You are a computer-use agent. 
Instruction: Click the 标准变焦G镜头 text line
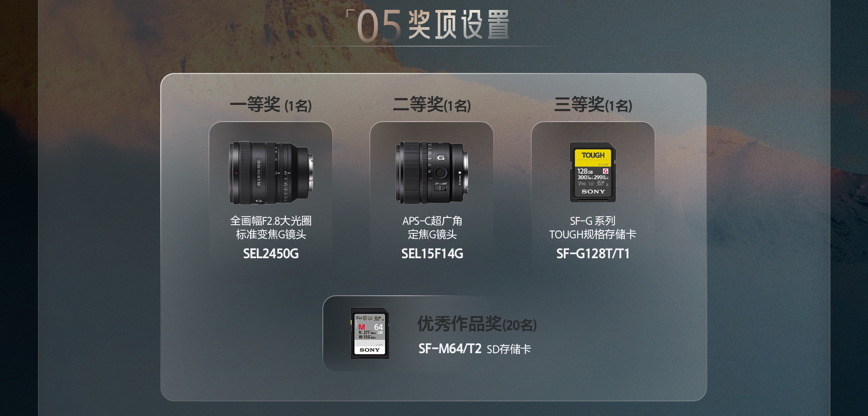click(x=271, y=234)
